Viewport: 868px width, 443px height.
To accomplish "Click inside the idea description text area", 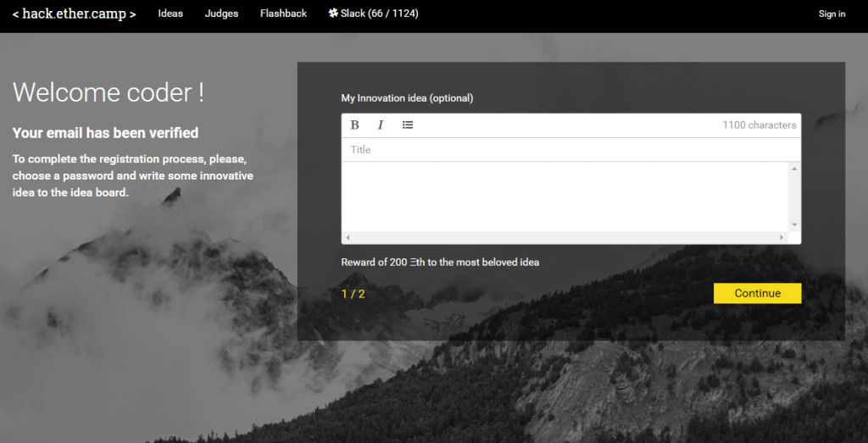I will click(x=565, y=197).
